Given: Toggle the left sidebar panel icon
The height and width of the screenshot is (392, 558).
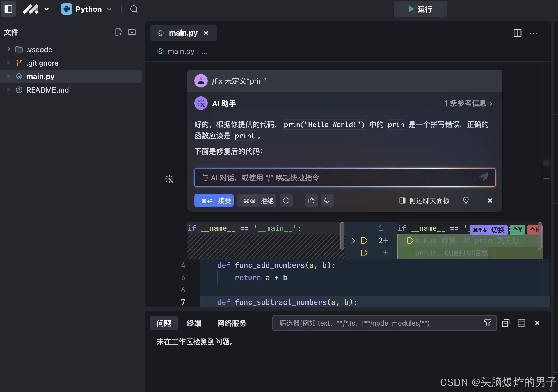Looking at the screenshot, I should click(x=8, y=9).
